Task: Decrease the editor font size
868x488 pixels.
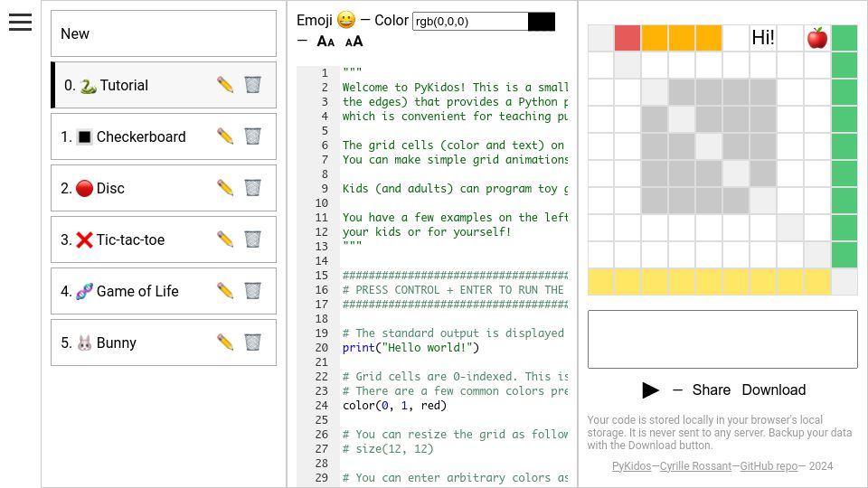Action: point(325,42)
